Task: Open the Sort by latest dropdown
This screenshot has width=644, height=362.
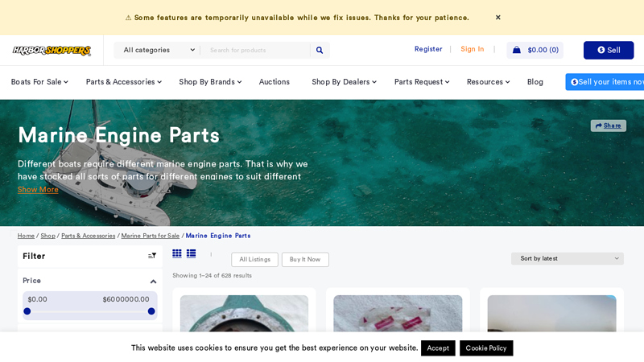Action: [568, 258]
